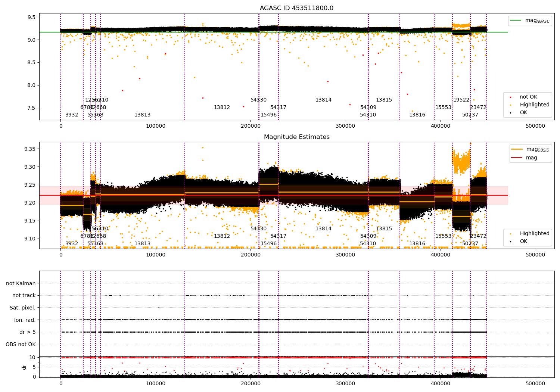Click obsid label 13816 in the top plot
This screenshot has width=560, height=392.
tap(417, 115)
